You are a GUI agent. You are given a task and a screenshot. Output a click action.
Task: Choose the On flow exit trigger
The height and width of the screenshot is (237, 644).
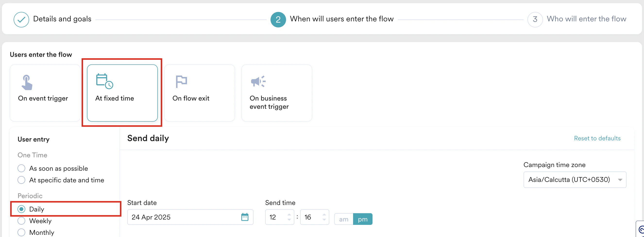199,93
